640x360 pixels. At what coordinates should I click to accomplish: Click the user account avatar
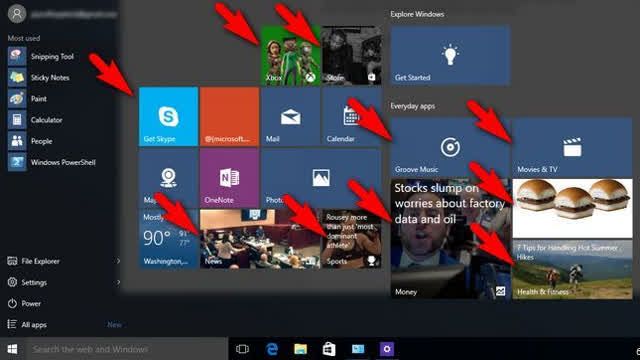coord(17,14)
